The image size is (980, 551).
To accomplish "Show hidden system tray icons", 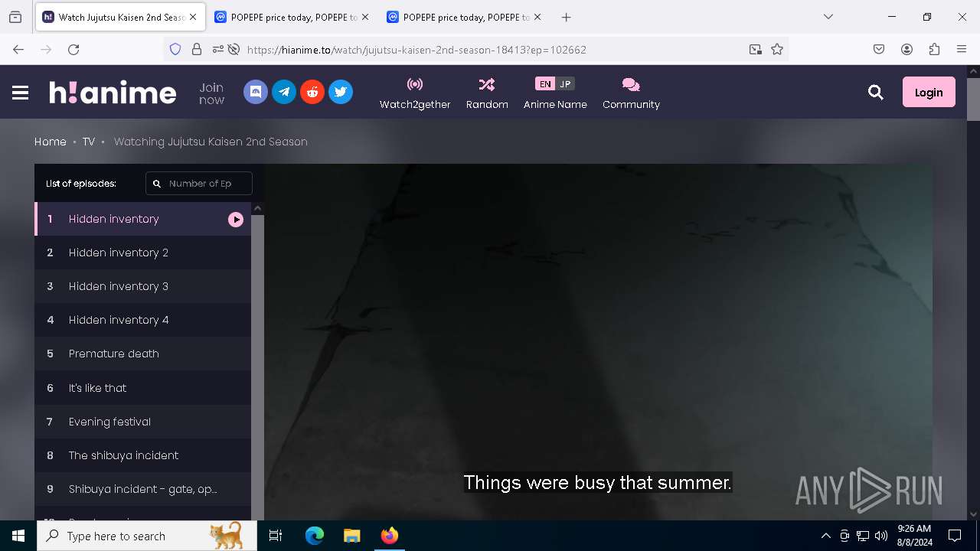I will tap(825, 536).
